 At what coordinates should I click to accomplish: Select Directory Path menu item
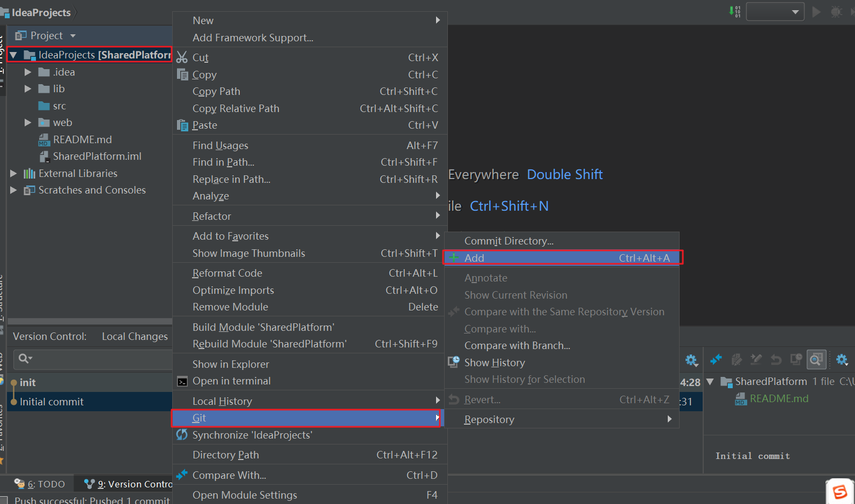pyautogui.click(x=309, y=455)
